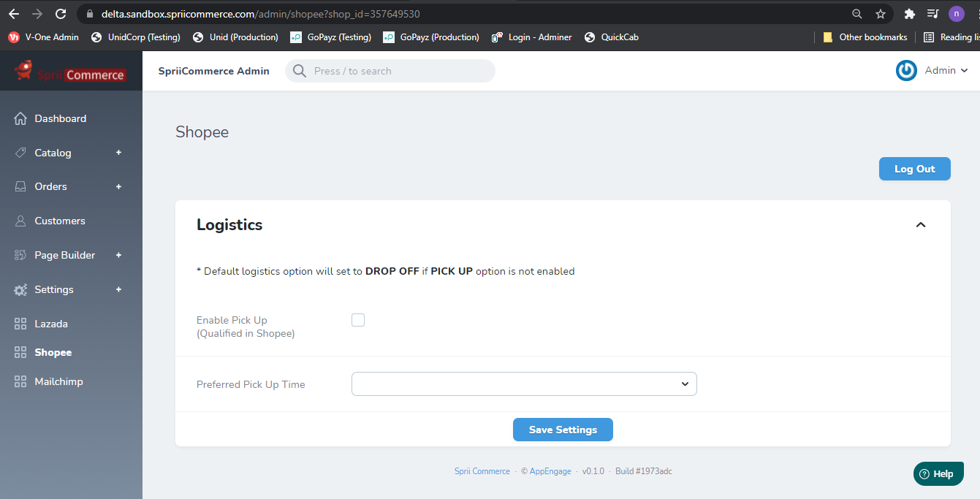This screenshot has height=499, width=980.
Task: Open the V-One Admin bookmark
Action: [x=43, y=37]
